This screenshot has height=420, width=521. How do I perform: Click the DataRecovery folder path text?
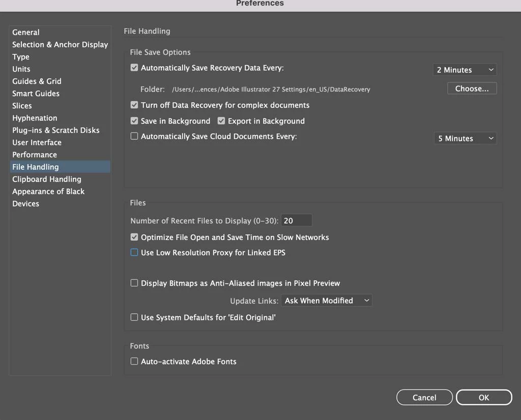click(x=271, y=89)
